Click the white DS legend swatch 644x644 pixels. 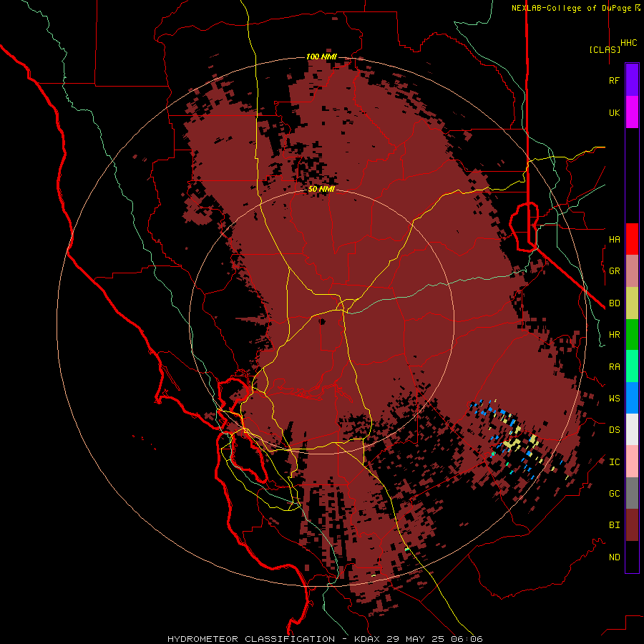(632, 429)
